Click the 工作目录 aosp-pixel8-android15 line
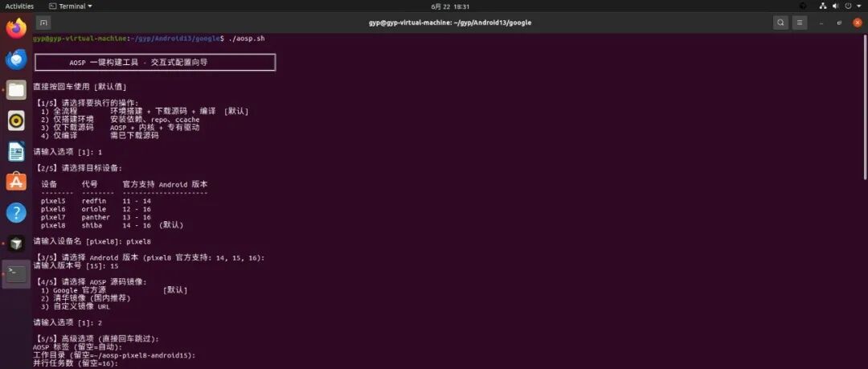The height and width of the screenshot is (369, 868). point(114,355)
